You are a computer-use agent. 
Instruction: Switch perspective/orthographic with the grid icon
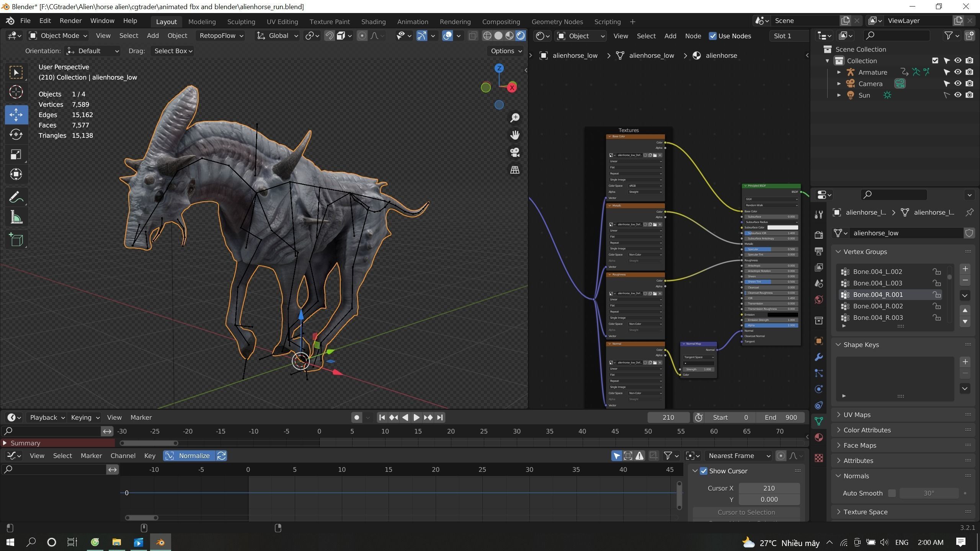pos(515,170)
